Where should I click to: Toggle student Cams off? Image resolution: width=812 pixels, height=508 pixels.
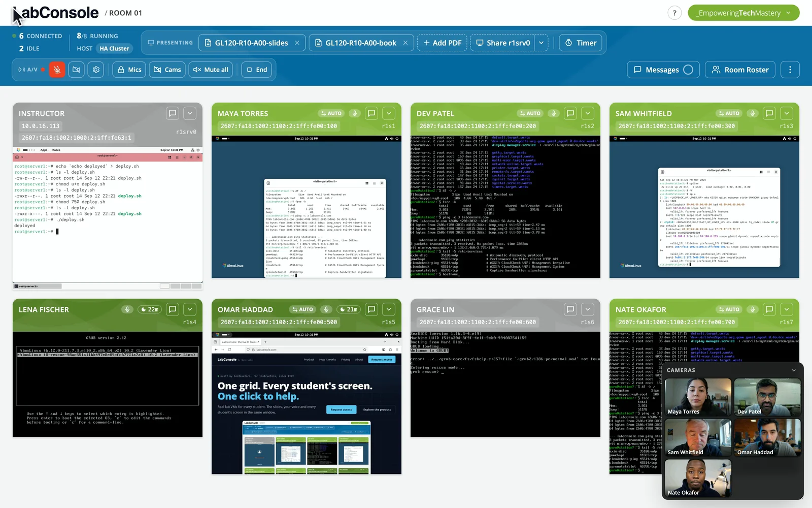click(167, 70)
